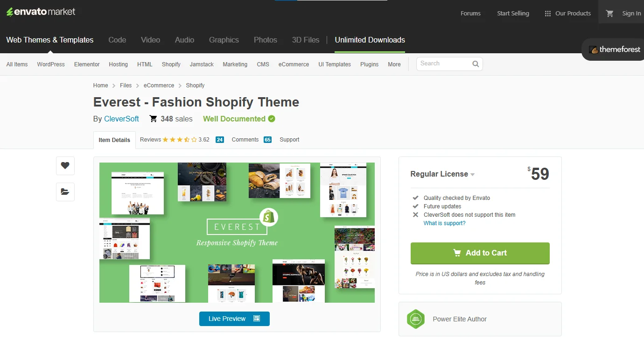Click the Add to Cart button
644x341 pixels.
[x=480, y=253]
